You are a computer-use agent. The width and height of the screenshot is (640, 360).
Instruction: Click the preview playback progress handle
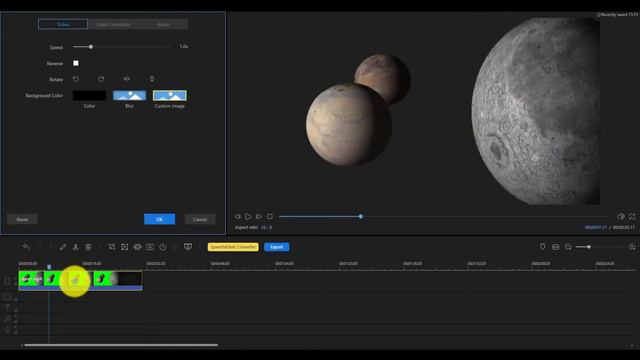[x=361, y=216]
